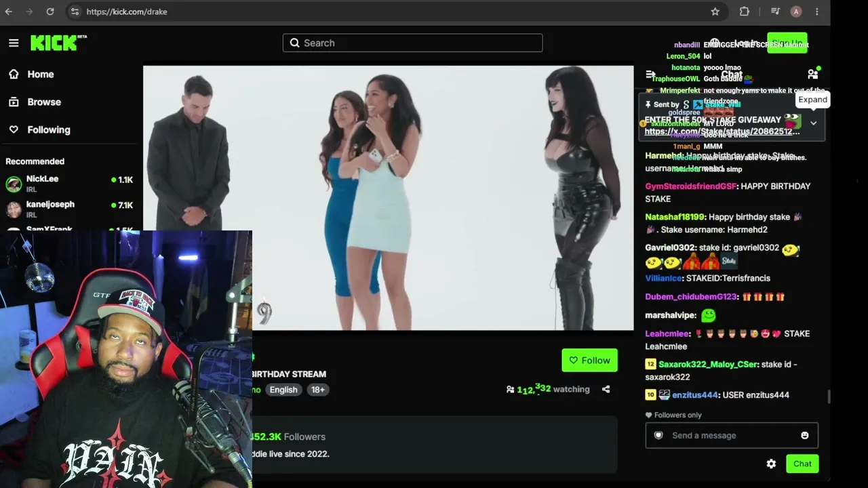
Task: Send message with the green Chat button
Action: (x=802, y=464)
